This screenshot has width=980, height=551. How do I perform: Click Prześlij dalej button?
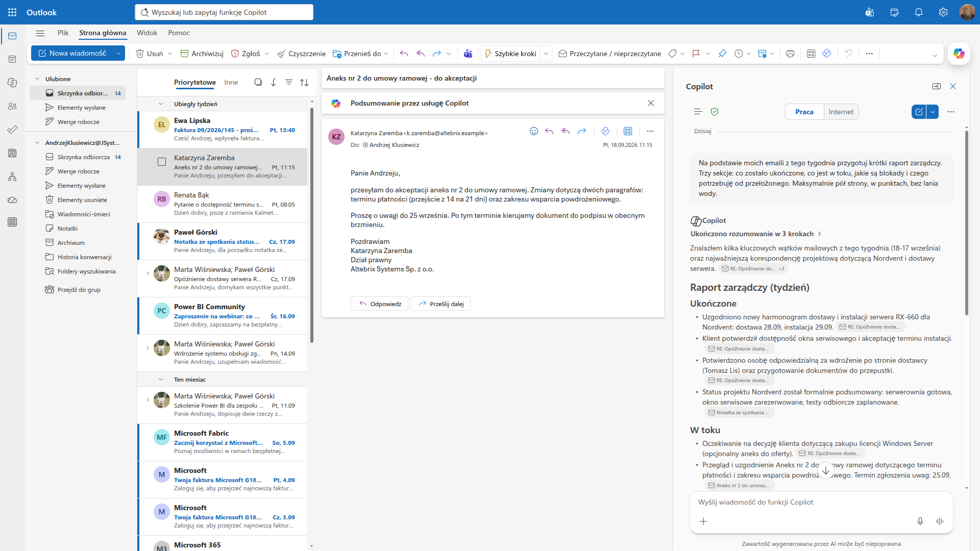(x=440, y=304)
